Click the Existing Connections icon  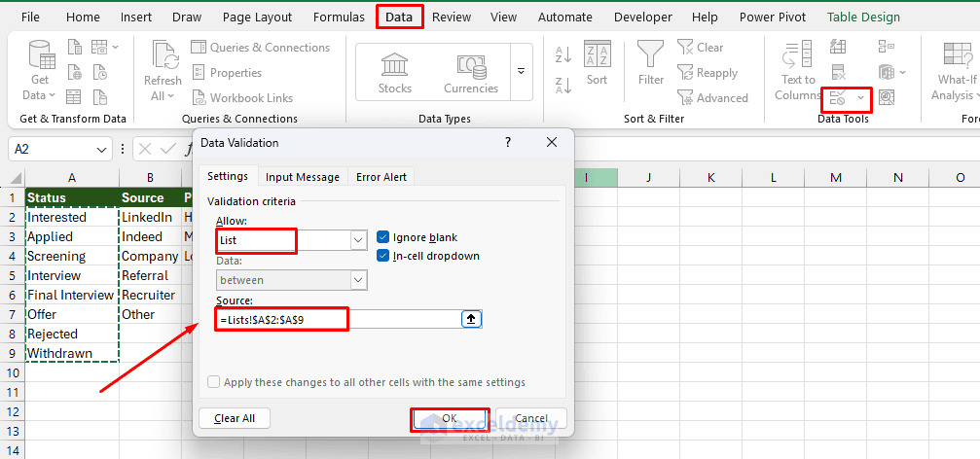point(99,97)
